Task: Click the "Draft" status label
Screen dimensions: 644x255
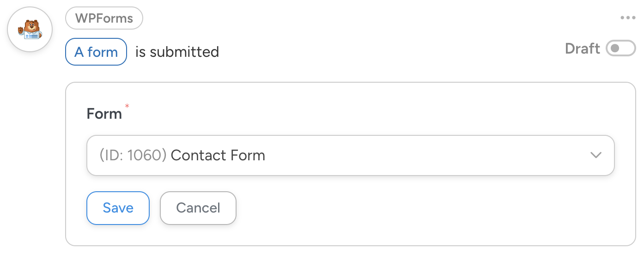Action: pyautogui.click(x=582, y=49)
